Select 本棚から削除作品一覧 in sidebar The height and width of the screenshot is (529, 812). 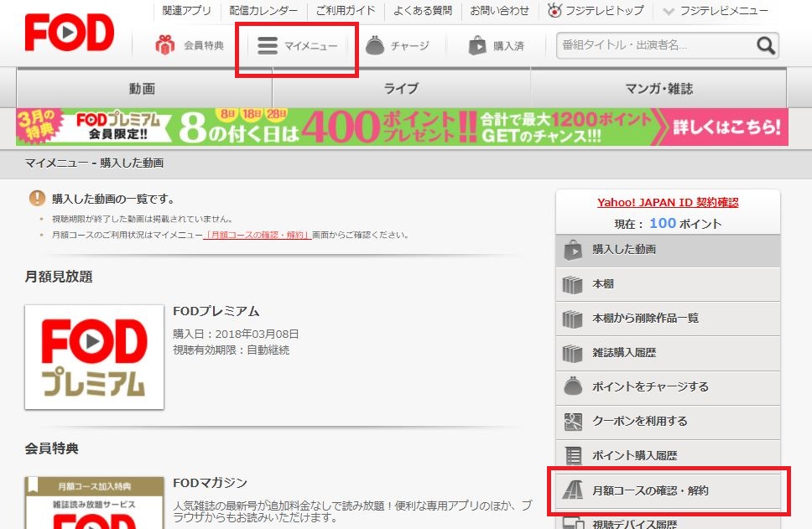(x=668, y=319)
